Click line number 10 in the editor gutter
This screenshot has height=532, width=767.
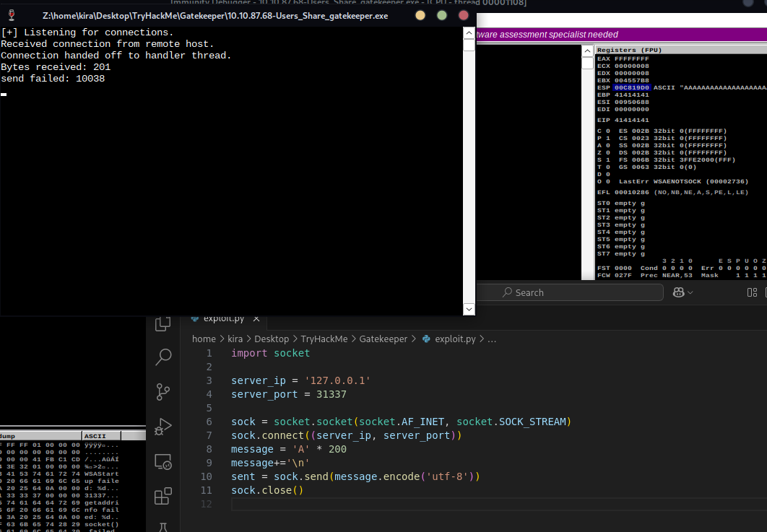point(207,476)
